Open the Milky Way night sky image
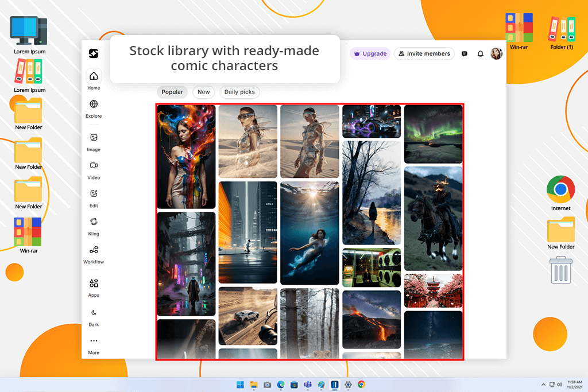The image size is (588, 392). pyautogui.click(x=433, y=335)
